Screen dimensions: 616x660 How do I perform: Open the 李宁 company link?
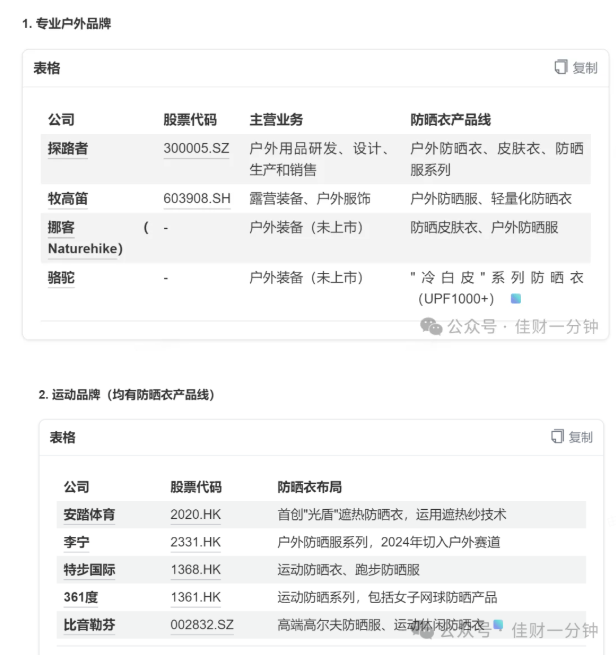[x=76, y=542]
